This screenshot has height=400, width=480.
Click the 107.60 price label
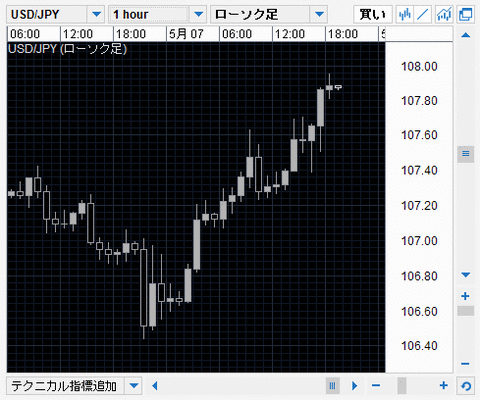(419, 135)
